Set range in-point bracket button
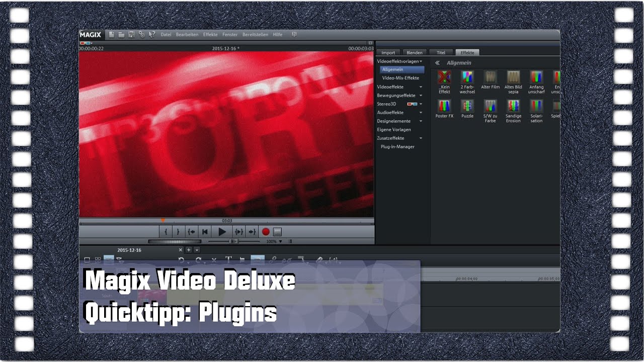 [x=166, y=232]
